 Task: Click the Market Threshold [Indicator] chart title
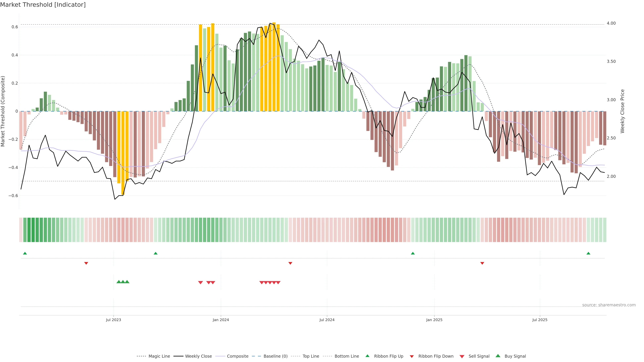click(x=43, y=5)
